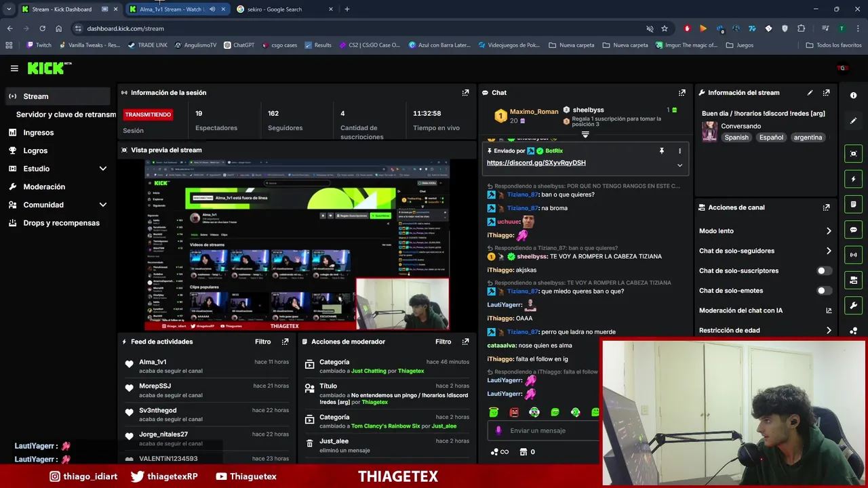Open Modo lento settings
Screen dimensions: 868x488
(765, 231)
